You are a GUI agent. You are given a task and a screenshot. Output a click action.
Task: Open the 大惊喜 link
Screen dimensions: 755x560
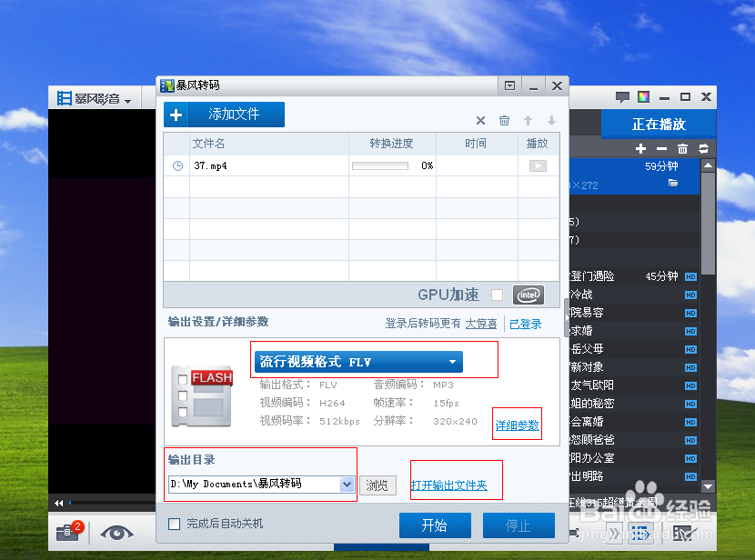click(481, 324)
